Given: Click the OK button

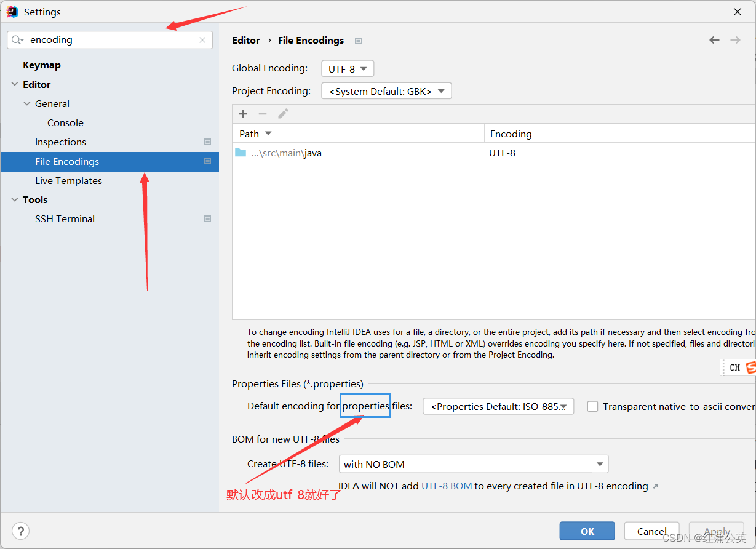Looking at the screenshot, I should (x=587, y=531).
